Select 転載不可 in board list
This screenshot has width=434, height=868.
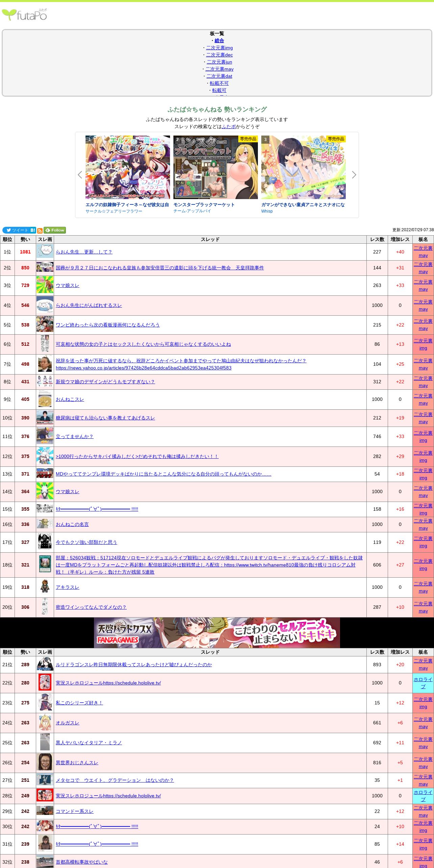coord(219,83)
